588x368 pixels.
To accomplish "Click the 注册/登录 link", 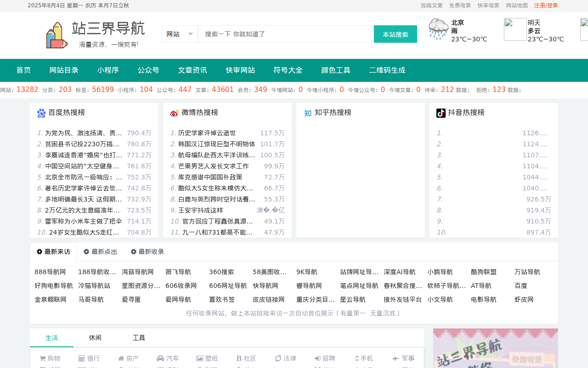I will pyautogui.click(x=546, y=6).
